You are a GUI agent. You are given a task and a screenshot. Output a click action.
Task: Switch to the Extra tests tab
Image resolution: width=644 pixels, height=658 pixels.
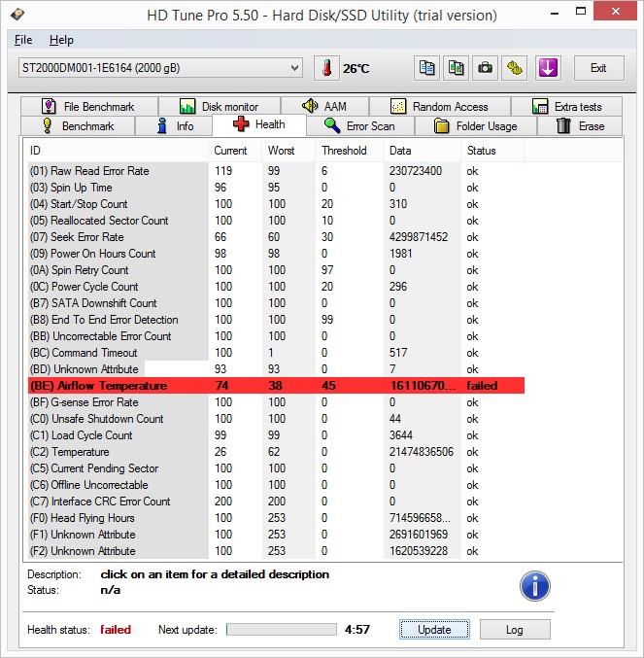pyautogui.click(x=566, y=107)
